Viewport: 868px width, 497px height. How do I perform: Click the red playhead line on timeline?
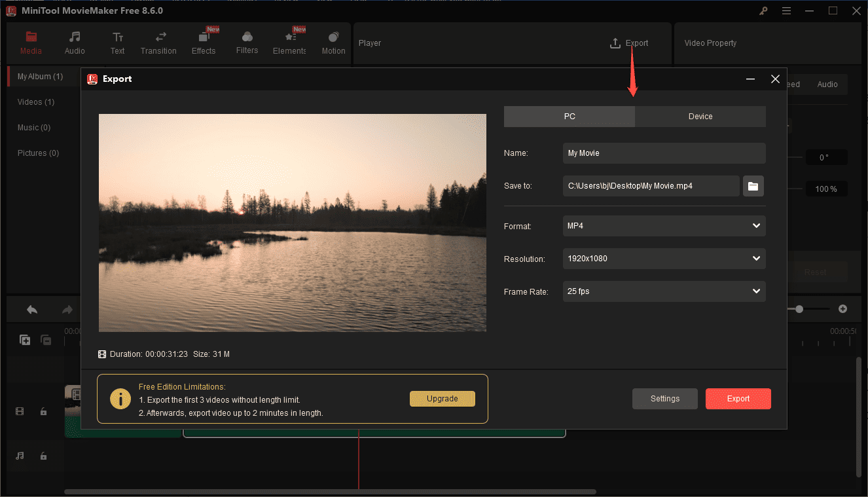coord(359,460)
